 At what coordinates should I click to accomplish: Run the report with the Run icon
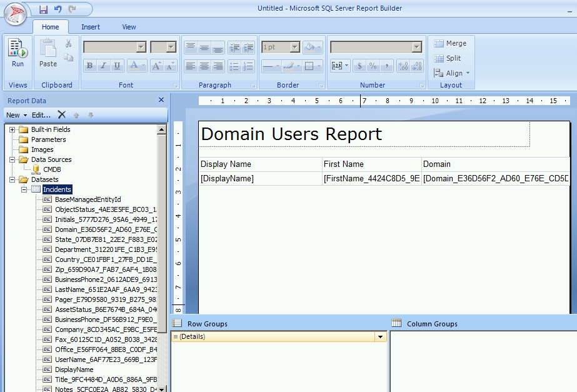point(18,54)
